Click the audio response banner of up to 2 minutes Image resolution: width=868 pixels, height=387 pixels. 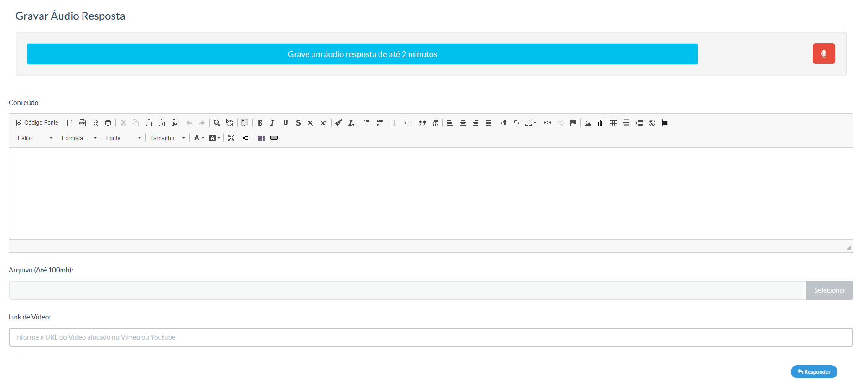pyautogui.click(x=363, y=54)
